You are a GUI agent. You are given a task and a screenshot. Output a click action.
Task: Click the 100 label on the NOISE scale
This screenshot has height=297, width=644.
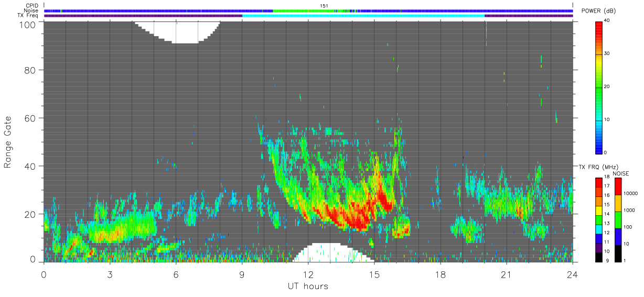(627, 227)
